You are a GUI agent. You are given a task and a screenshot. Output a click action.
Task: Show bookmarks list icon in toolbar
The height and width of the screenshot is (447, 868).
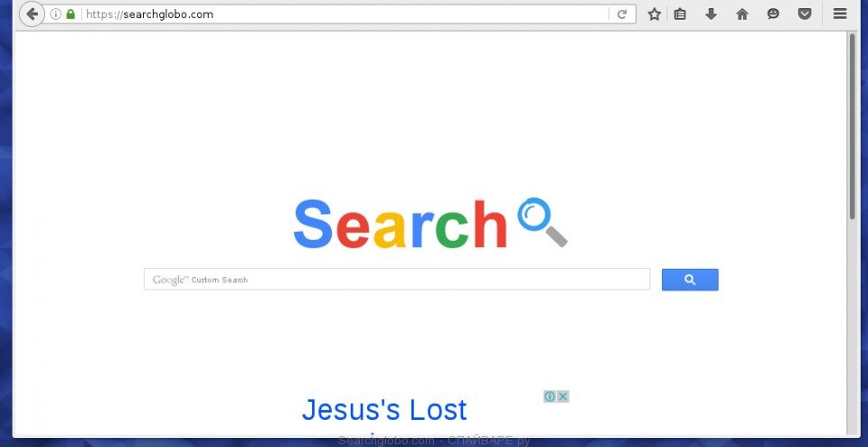[680, 14]
